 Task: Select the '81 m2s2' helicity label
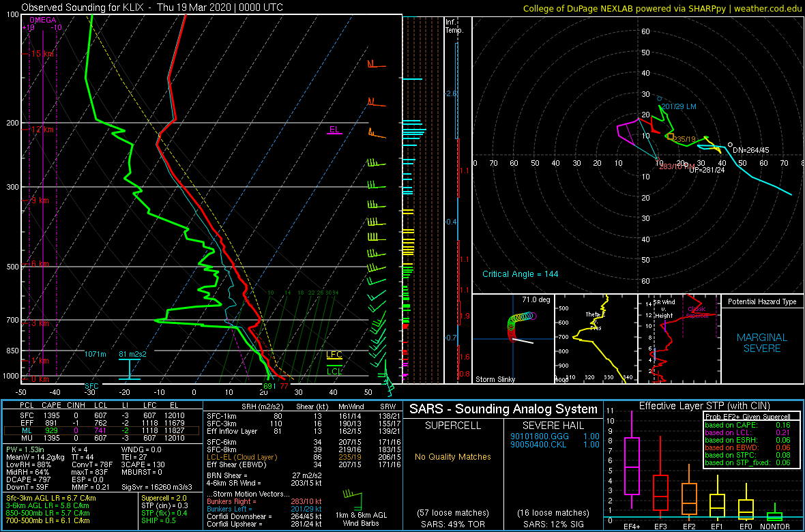(134, 354)
